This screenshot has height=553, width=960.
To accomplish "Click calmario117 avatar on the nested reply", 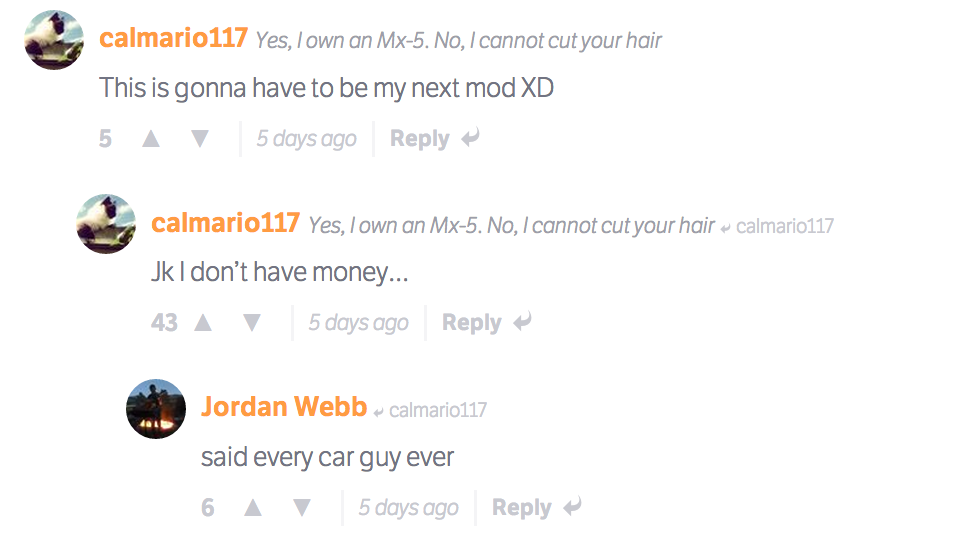I will [x=106, y=224].
